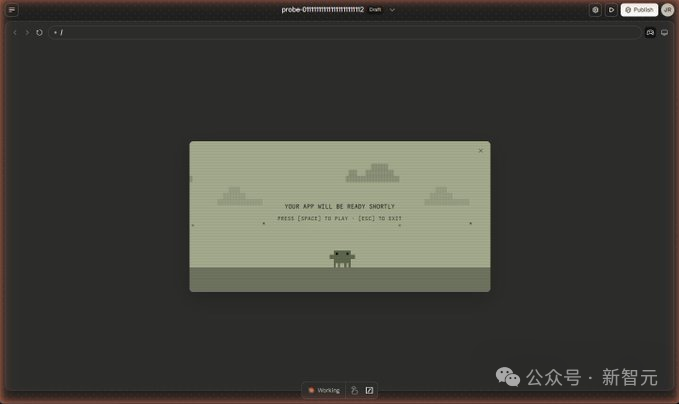679x404 pixels.
Task: Open the device preview icon in address bar
Action: click(650, 32)
